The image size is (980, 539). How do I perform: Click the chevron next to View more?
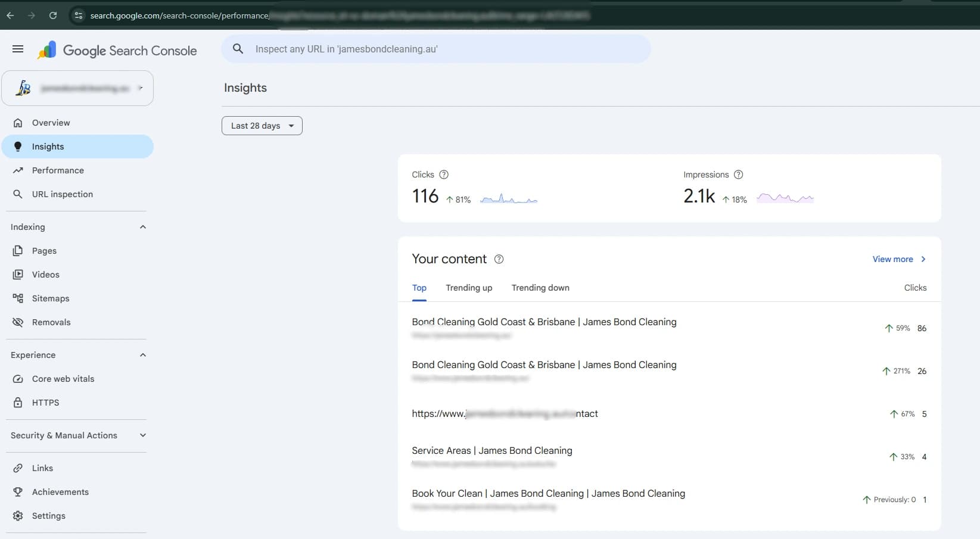(923, 259)
